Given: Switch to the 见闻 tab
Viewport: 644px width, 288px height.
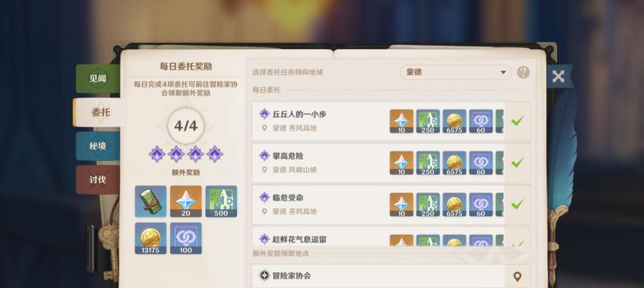Looking at the screenshot, I should [x=98, y=78].
